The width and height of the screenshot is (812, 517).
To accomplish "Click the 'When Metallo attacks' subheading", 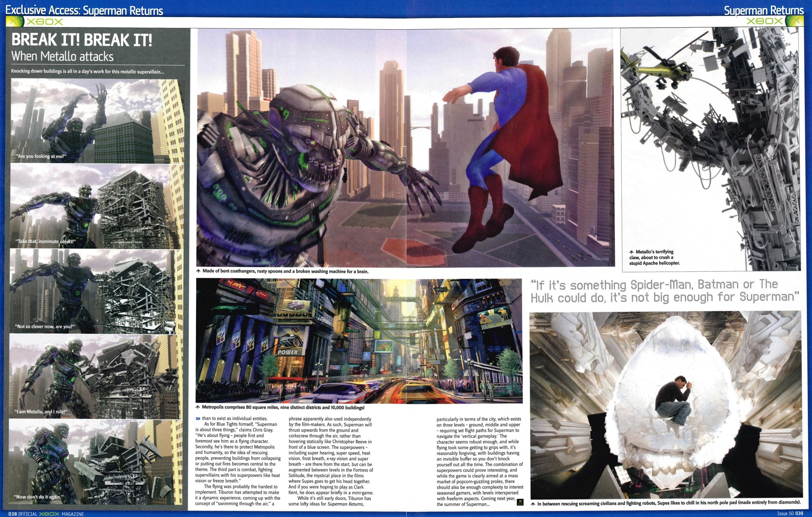I will point(62,56).
